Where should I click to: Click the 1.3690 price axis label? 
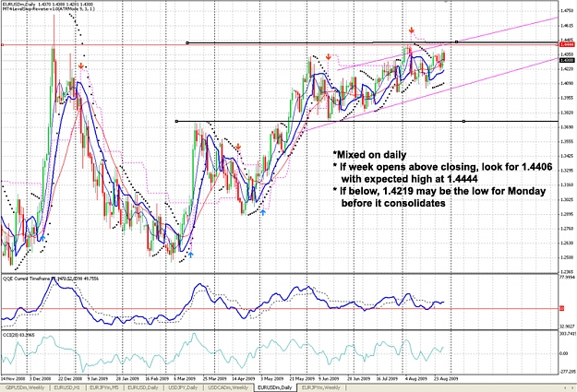pos(567,127)
